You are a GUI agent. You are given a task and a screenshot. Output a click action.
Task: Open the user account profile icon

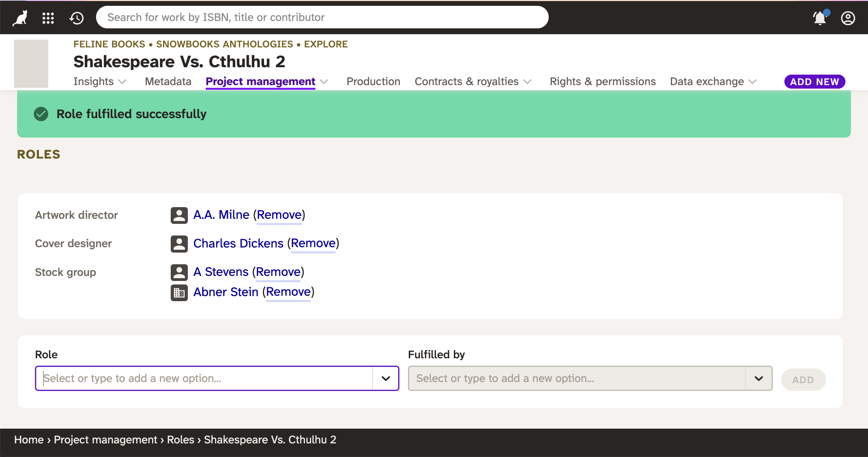pos(848,18)
